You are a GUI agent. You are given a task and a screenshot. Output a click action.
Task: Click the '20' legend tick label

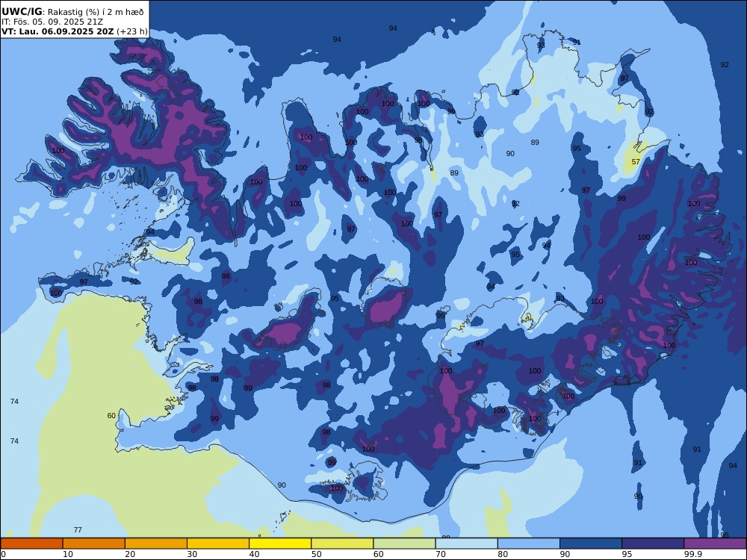[130, 554]
